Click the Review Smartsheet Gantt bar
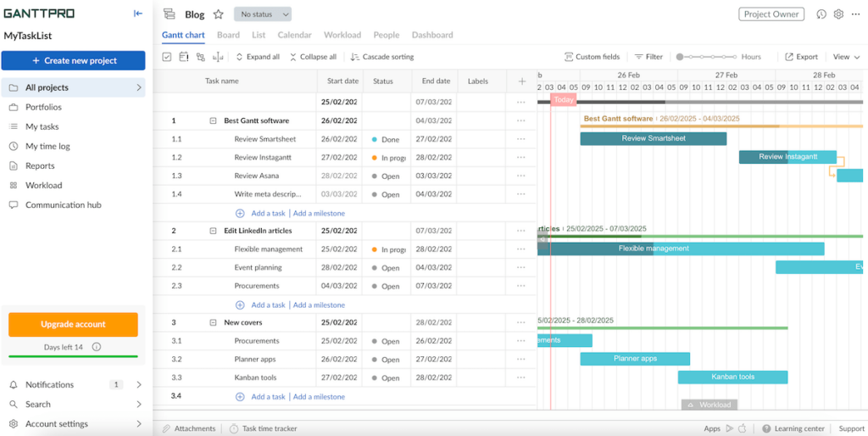Screen dimensions: 868x436 pos(654,138)
